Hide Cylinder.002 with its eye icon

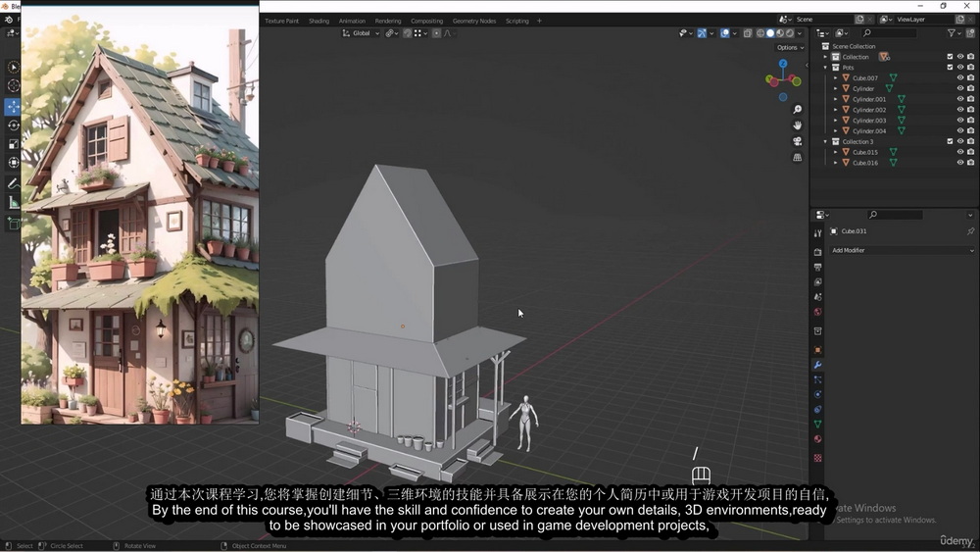pos(960,110)
